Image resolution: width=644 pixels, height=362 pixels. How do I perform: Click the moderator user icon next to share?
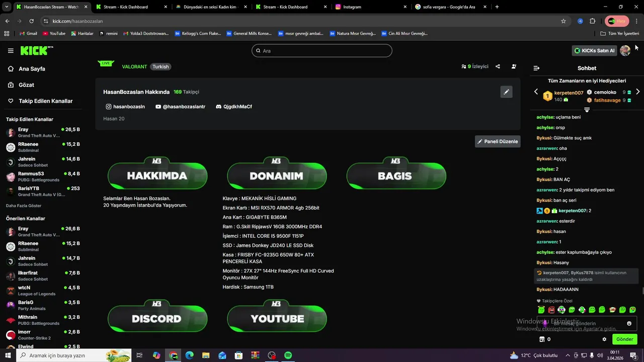pos(514,66)
